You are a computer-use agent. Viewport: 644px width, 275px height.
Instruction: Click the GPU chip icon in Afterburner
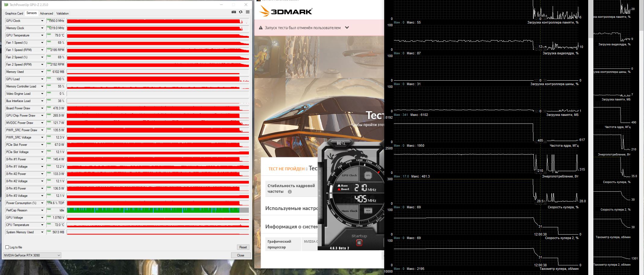pyautogui.click(x=368, y=175)
